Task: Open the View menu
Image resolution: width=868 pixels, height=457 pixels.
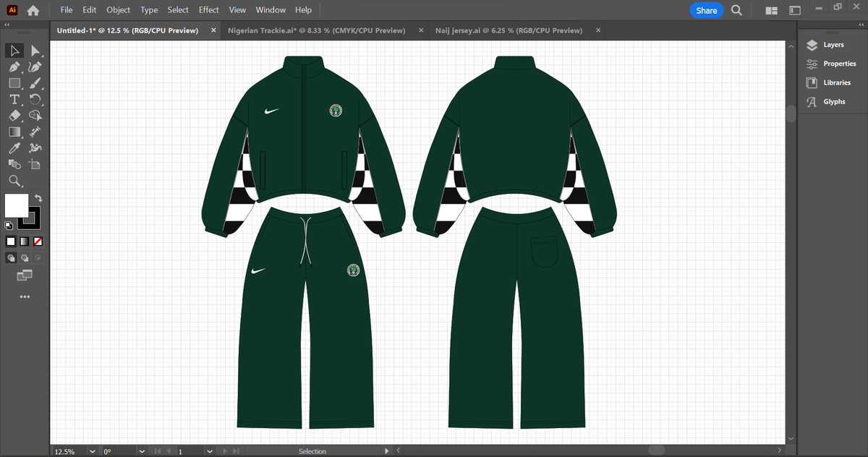Action: (237, 10)
